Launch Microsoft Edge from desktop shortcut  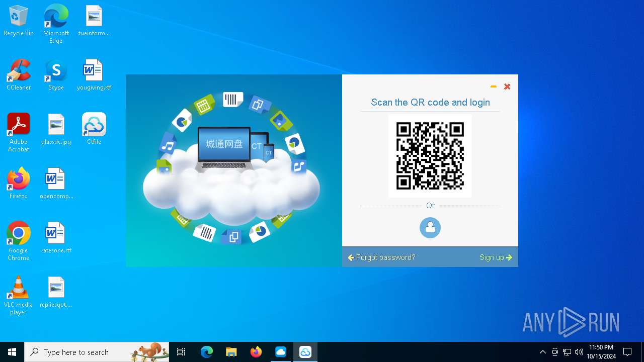[x=56, y=24]
